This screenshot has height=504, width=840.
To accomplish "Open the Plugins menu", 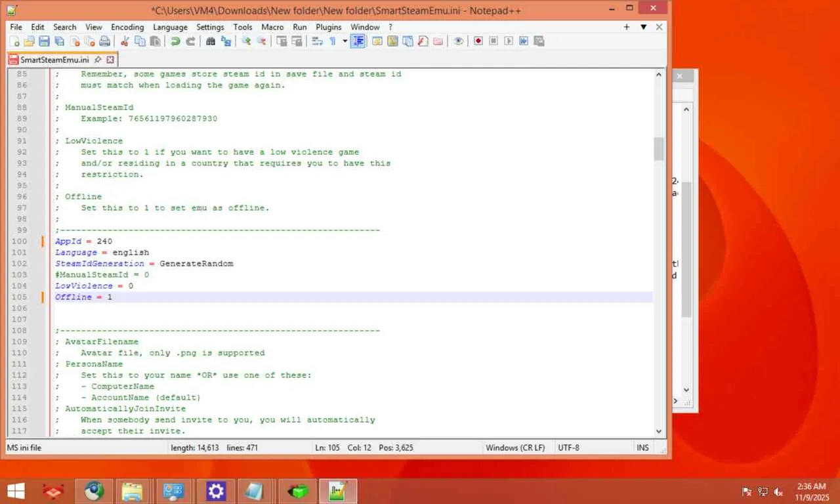I will click(x=329, y=27).
